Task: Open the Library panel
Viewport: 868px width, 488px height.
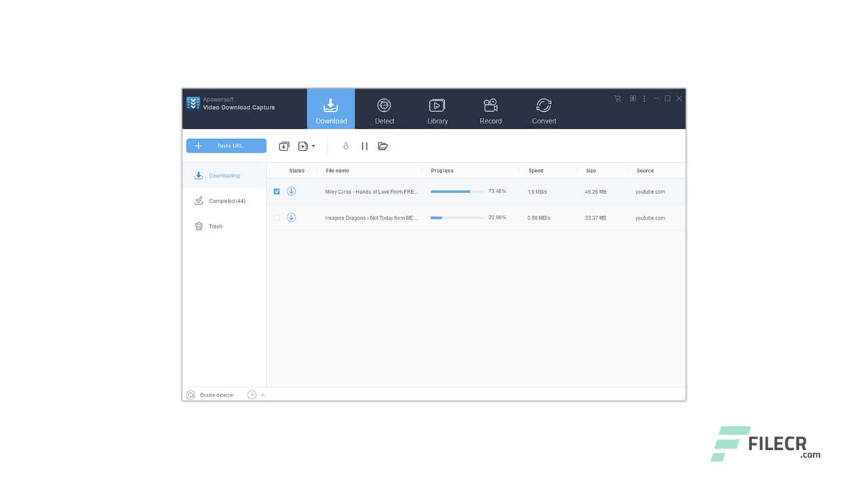Action: [437, 105]
